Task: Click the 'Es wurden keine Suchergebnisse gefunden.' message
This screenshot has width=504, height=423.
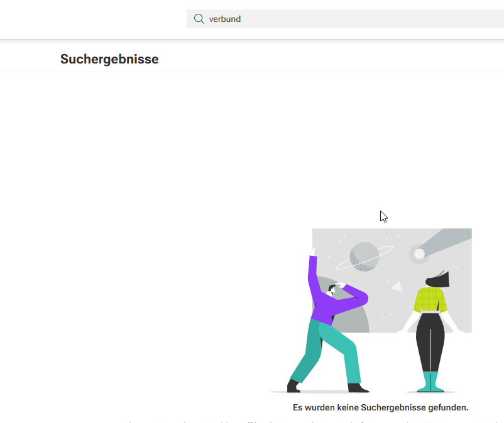Action: pos(381,407)
